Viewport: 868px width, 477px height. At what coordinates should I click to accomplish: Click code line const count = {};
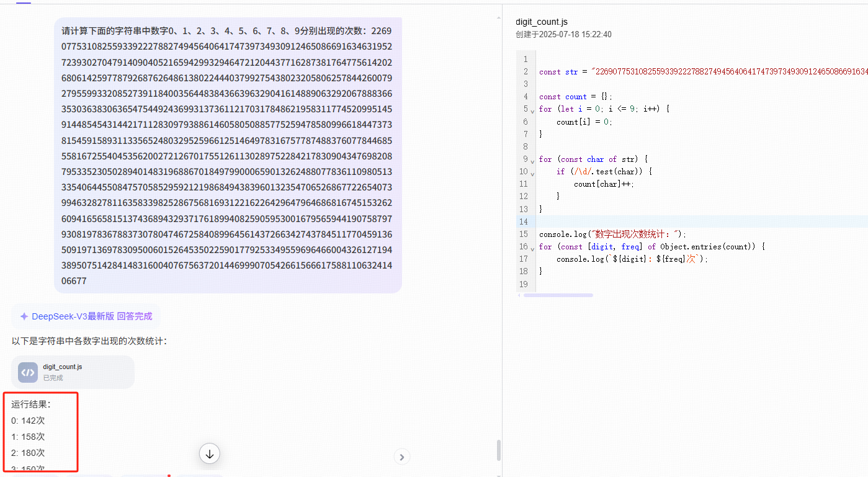pyautogui.click(x=576, y=96)
